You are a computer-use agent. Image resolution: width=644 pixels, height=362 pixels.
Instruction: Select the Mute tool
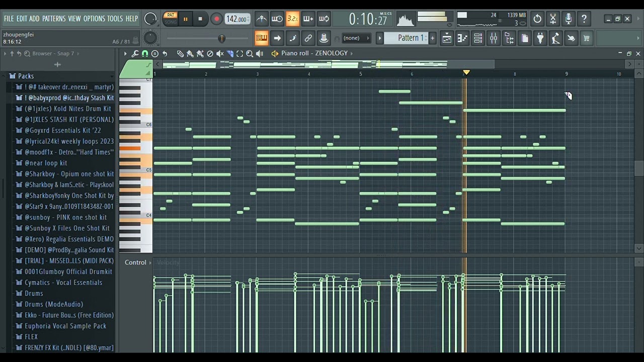pos(220,53)
